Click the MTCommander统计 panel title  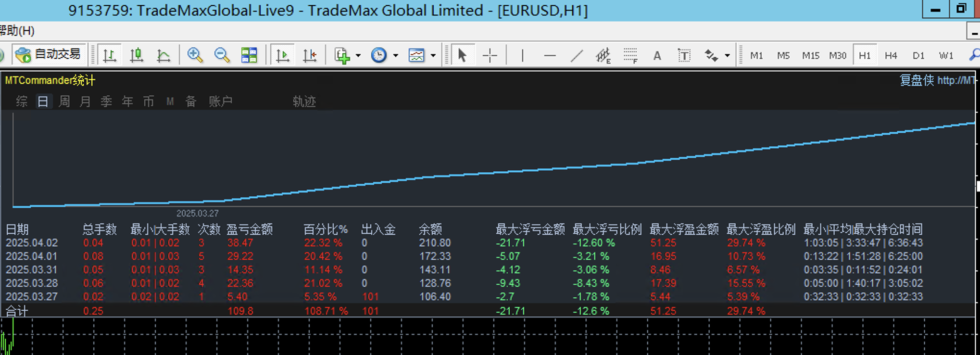(x=50, y=80)
